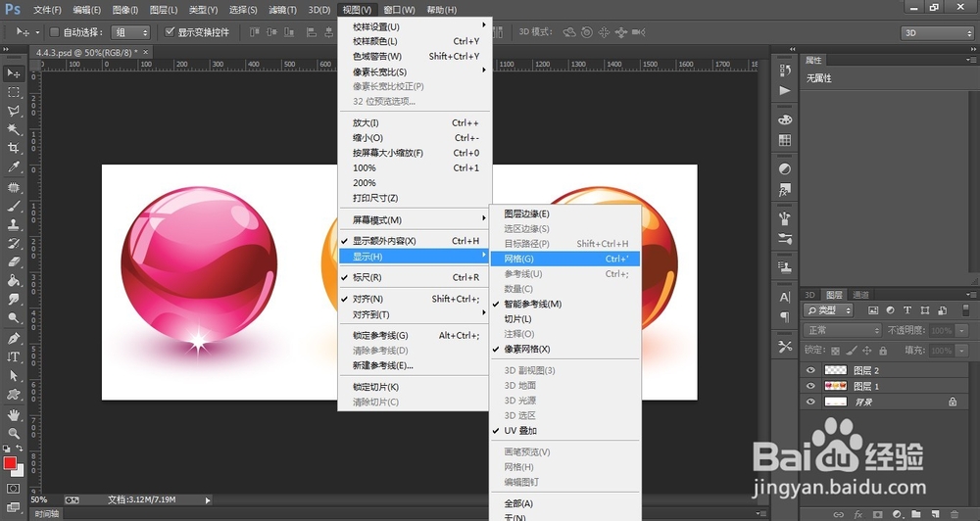Image resolution: width=980 pixels, height=521 pixels.
Task: Select the Eyedropper tool
Action: pyautogui.click(x=13, y=166)
